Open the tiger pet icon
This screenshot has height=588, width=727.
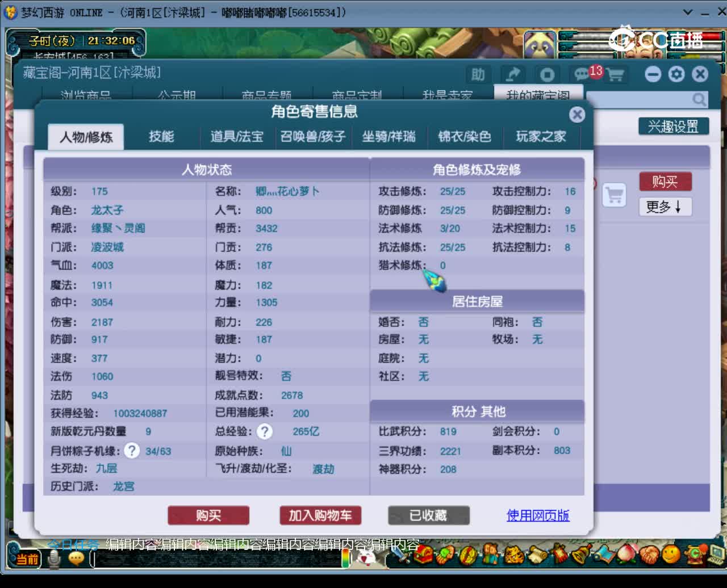pos(514,555)
